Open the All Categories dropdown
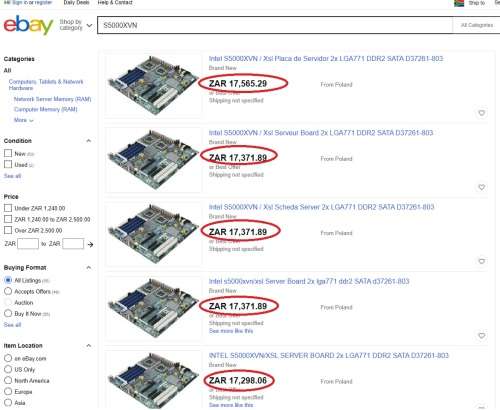The height and width of the screenshot is (410, 500). 477,25
